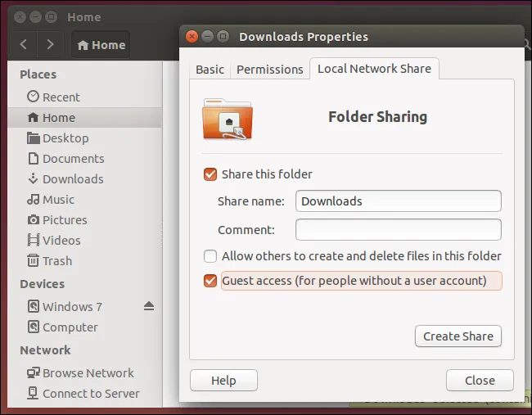The width and height of the screenshot is (532, 415).
Task: Focus the Comment input field
Action: point(398,230)
